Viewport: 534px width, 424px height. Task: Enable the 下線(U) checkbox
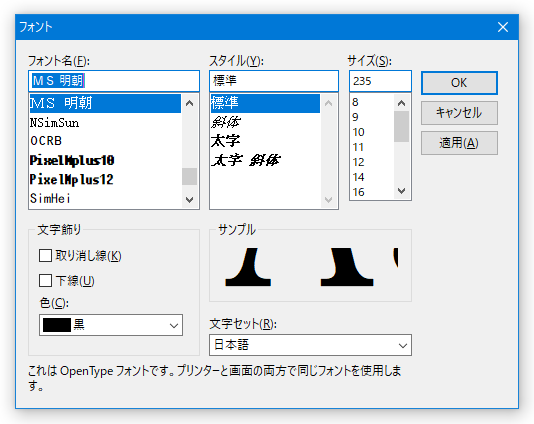point(45,281)
